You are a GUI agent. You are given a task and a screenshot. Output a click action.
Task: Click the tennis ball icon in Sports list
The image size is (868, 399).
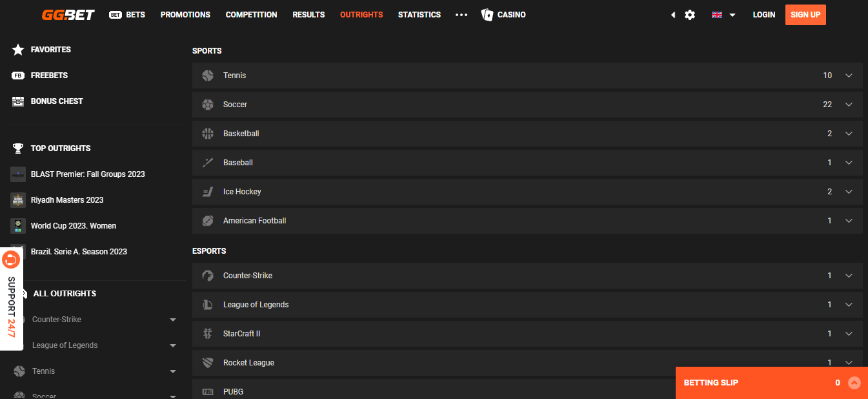(208, 76)
